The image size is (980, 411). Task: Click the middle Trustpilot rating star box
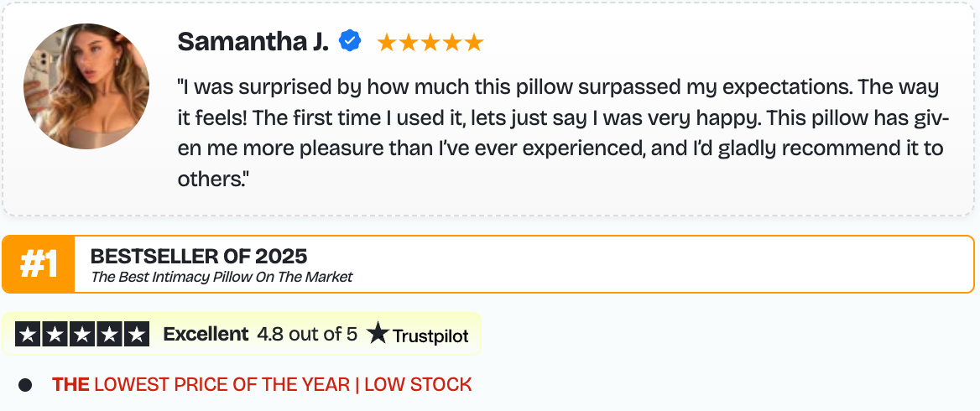[x=82, y=334]
